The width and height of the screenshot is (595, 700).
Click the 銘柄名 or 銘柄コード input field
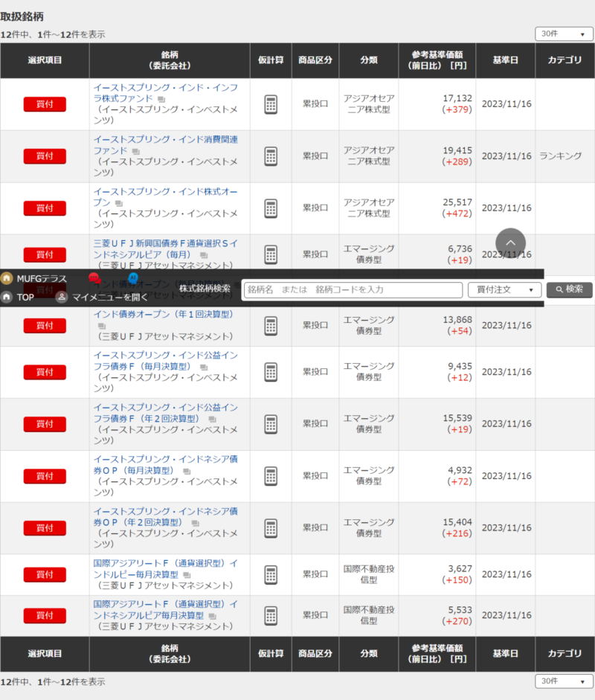[x=353, y=289]
